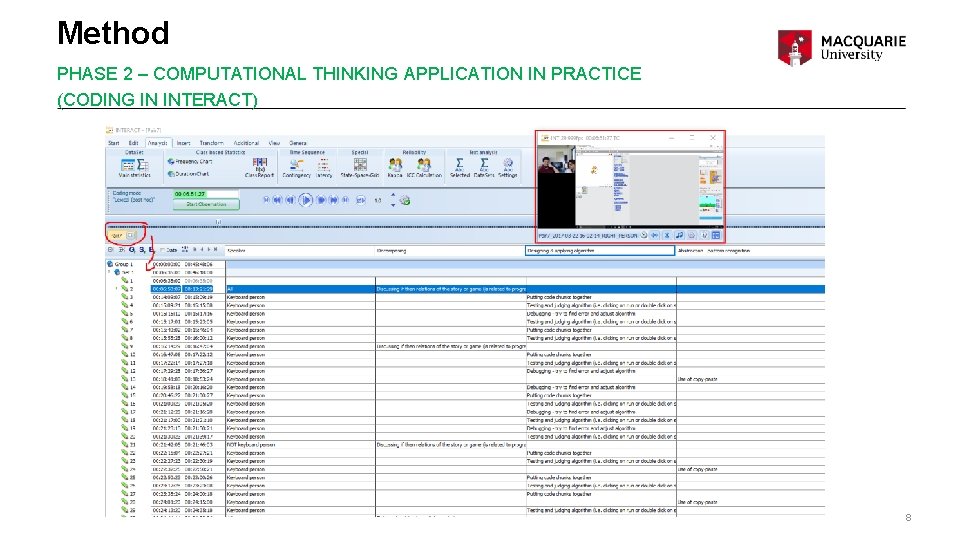The width and height of the screenshot is (960, 540).
Task: Open the Frequency Chart
Action: tap(189, 162)
